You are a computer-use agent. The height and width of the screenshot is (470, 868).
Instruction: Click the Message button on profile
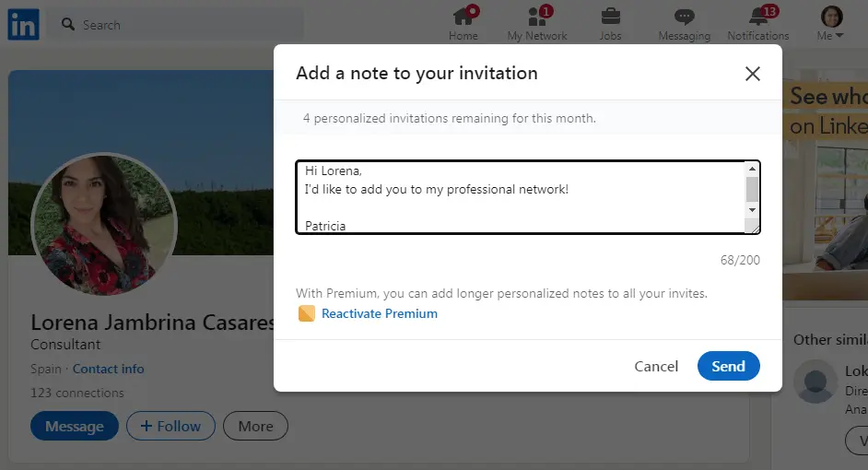[75, 426]
